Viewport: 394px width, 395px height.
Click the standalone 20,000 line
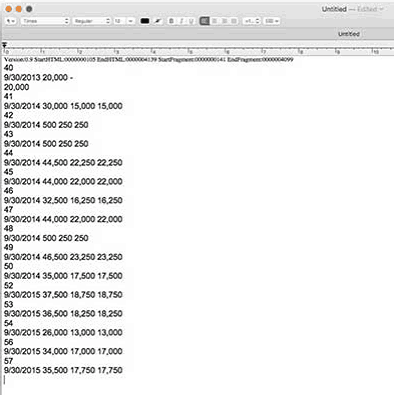pyautogui.click(x=17, y=87)
